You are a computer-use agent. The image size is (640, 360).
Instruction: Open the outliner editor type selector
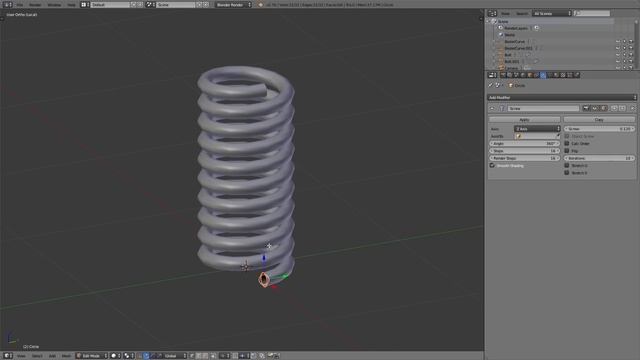coord(492,13)
